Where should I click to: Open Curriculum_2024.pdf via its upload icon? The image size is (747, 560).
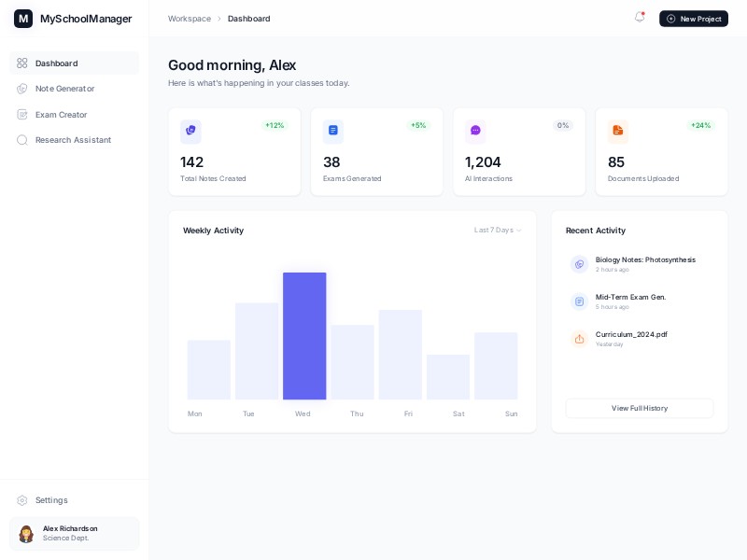579,339
